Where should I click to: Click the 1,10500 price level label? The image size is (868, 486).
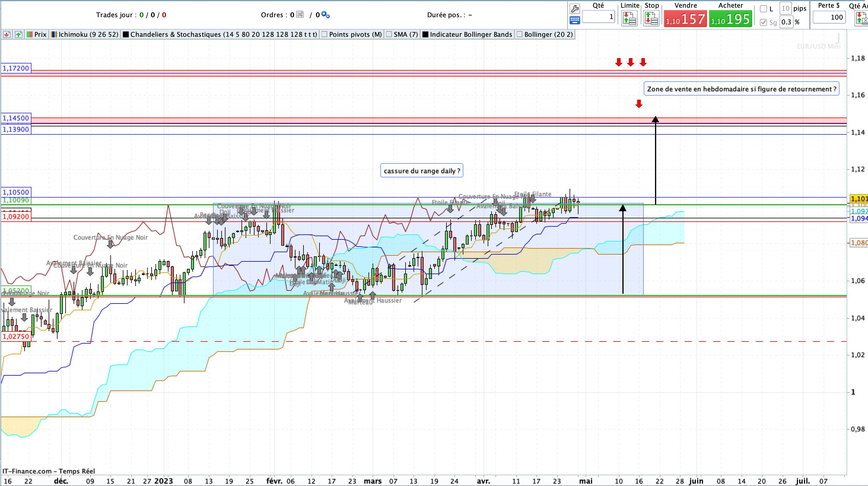(16, 192)
